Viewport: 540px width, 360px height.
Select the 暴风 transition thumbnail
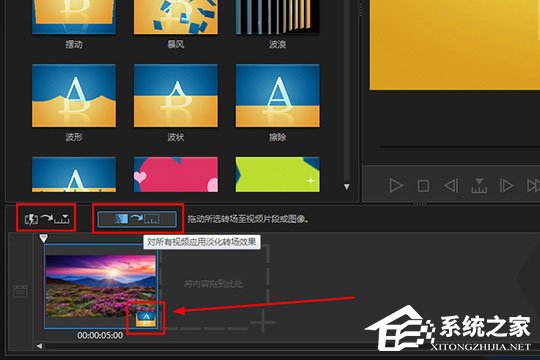pos(176,17)
